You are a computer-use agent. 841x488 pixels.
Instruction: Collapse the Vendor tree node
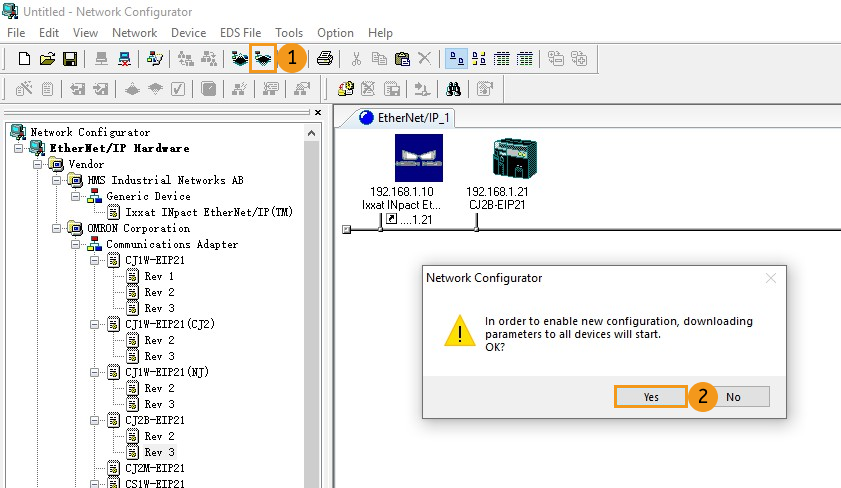38,164
